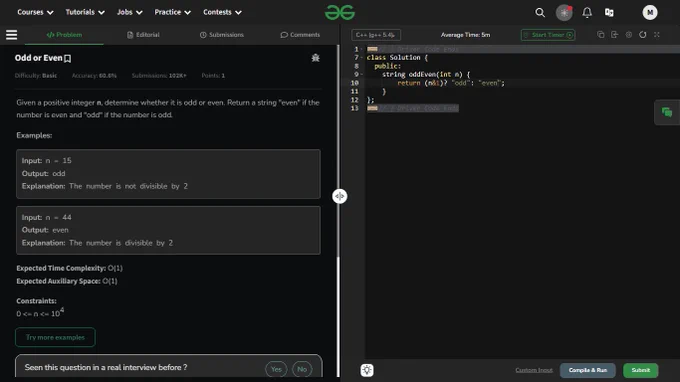The height and width of the screenshot is (382, 680).
Task: Switch to the Submissions tab
Action: pyautogui.click(x=222, y=35)
